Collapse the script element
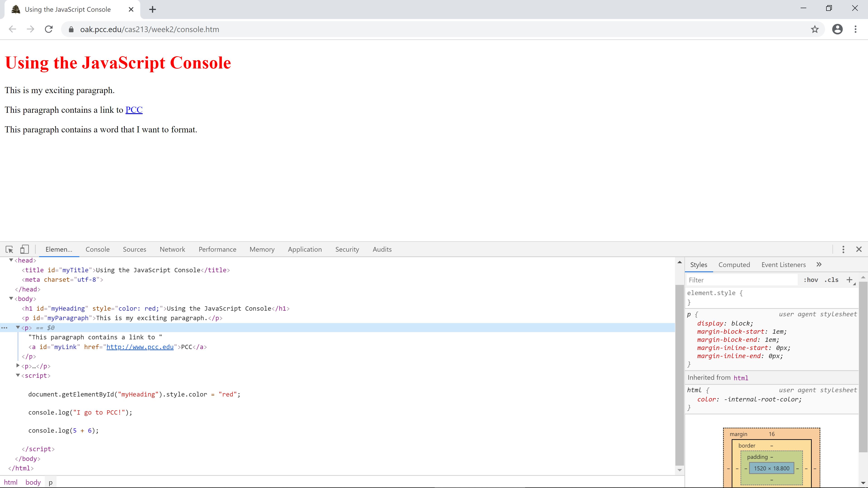This screenshot has height=488, width=868. [18, 375]
